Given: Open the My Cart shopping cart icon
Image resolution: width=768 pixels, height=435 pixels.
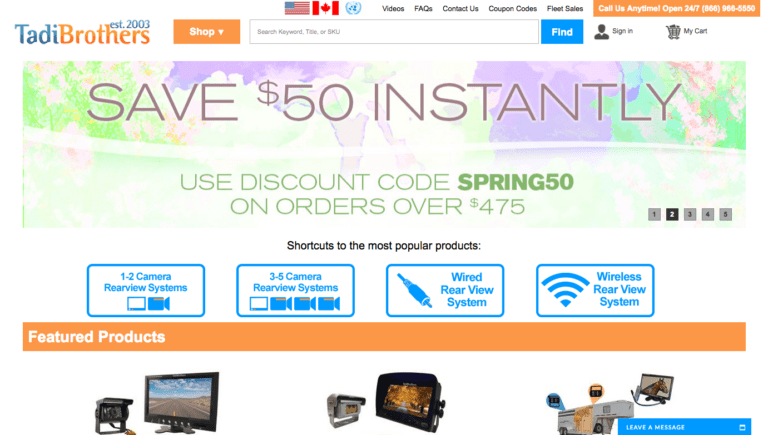Looking at the screenshot, I should pos(673,32).
